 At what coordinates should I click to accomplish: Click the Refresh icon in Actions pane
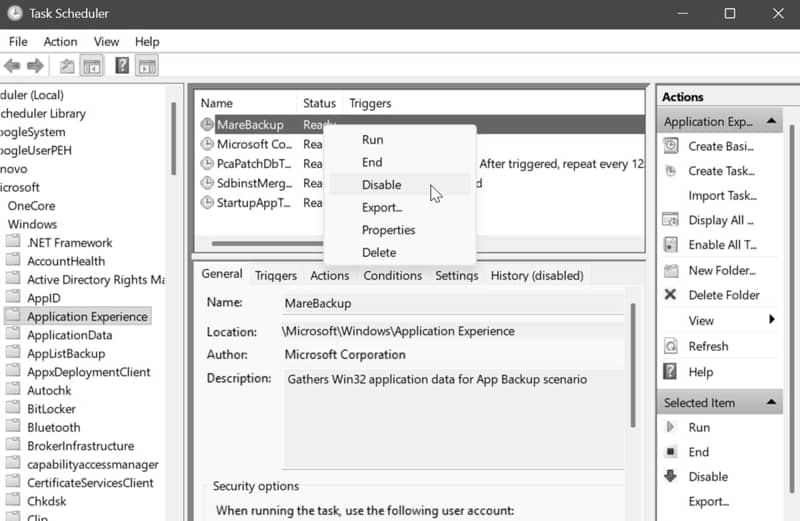pyautogui.click(x=670, y=346)
